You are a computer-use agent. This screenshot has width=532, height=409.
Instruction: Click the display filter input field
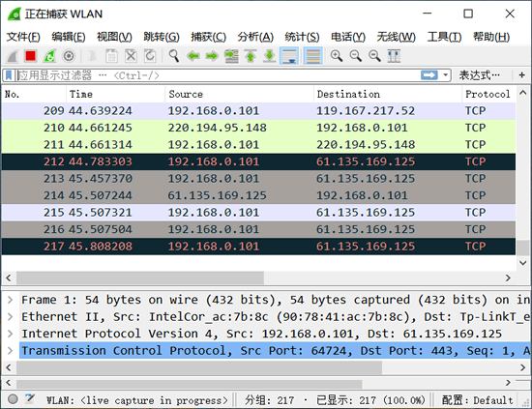217,75
